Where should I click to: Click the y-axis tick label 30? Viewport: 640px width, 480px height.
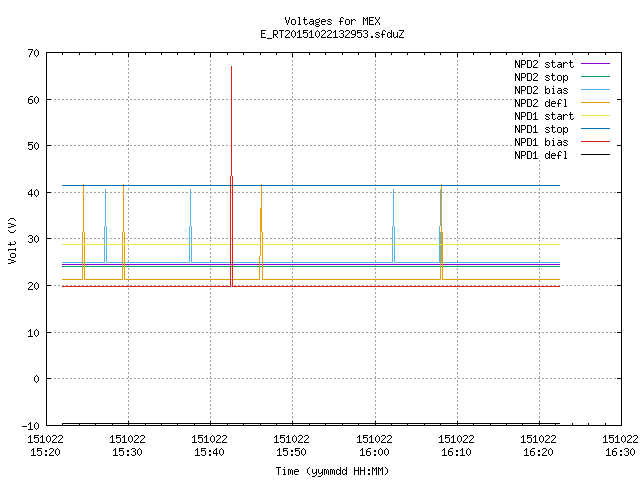click(x=33, y=239)
